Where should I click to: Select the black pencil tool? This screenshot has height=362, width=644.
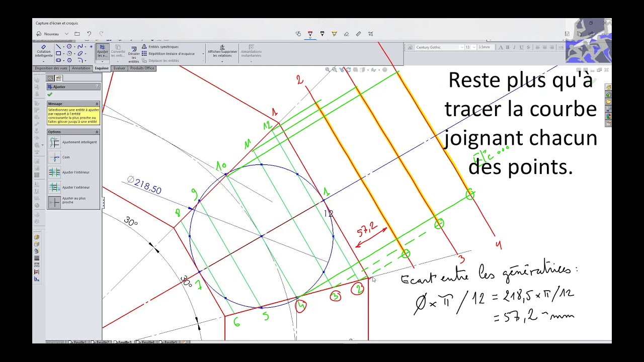click(x=322, y=34)
